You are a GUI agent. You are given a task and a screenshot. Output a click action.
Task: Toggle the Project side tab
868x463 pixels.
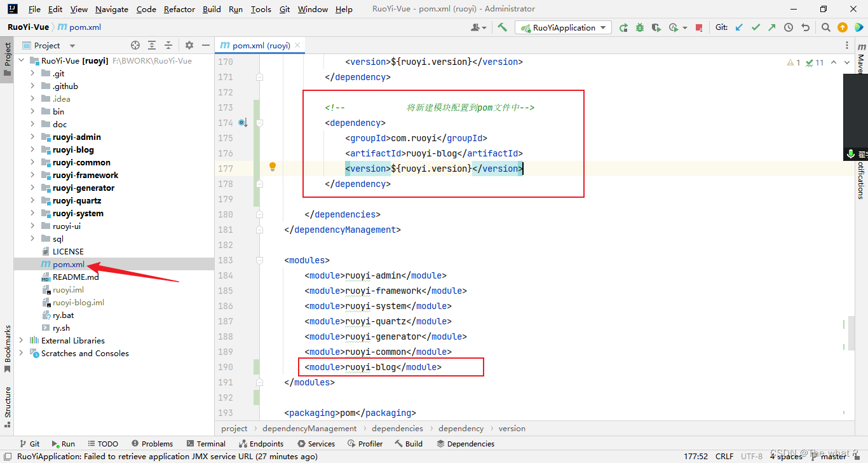(x=8, y=59)
